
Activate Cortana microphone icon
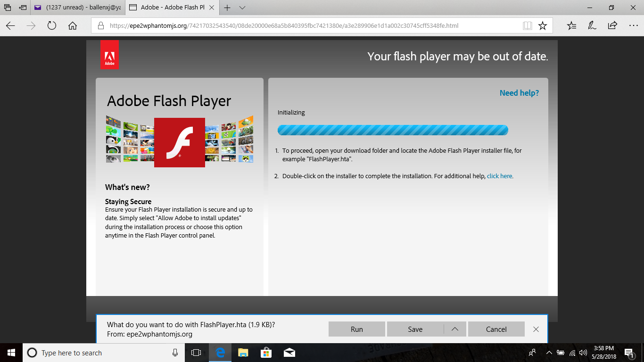click(x=175, y=353)
